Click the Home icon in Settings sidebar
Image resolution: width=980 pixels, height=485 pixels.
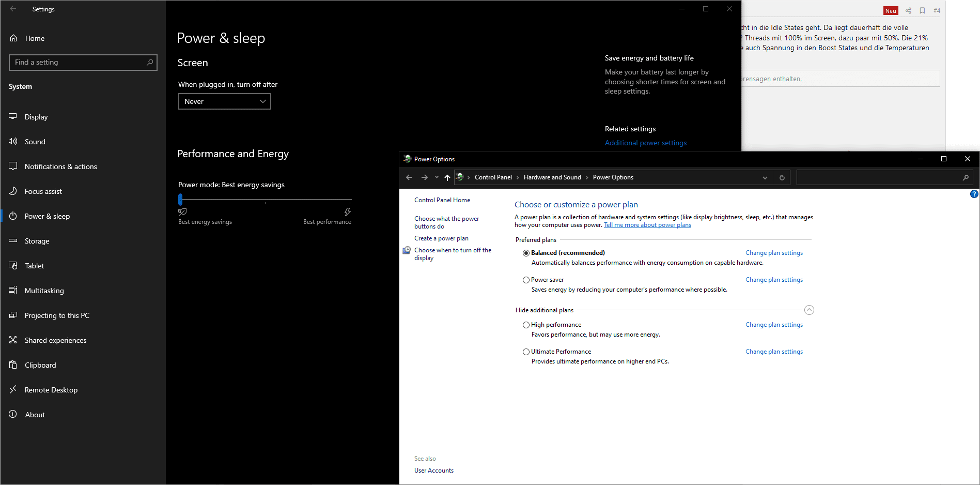pos(13,38)
